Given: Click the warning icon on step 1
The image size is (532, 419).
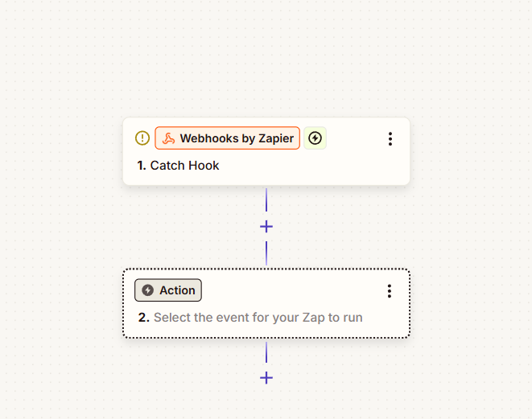Looking at the screenshot, I should pos(142,138).
